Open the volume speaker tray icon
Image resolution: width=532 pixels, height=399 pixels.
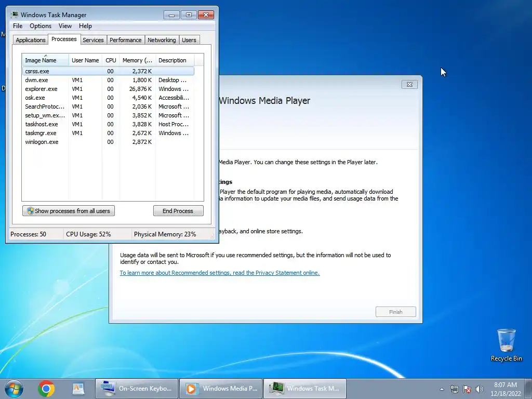[x=480, y=389]
